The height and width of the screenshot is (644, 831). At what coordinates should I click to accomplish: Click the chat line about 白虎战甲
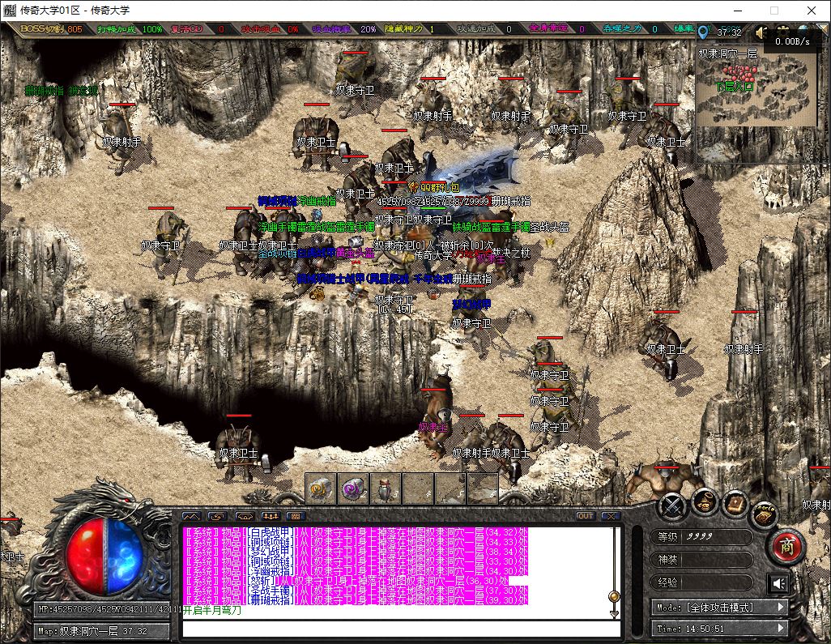click(x=356, y=532)
